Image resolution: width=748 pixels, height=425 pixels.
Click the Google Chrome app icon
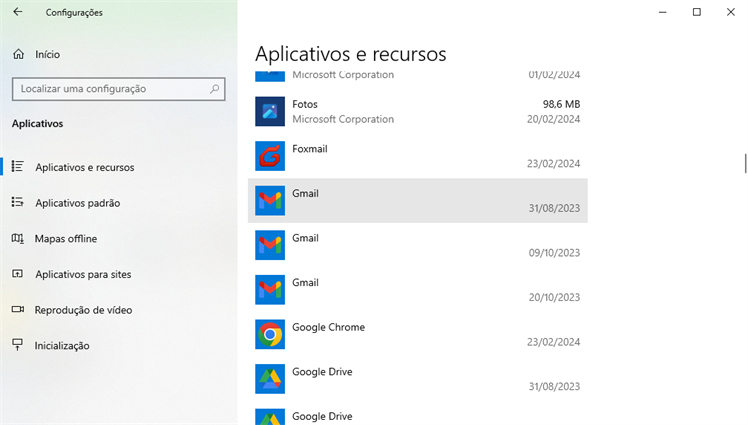click(270, 334)
